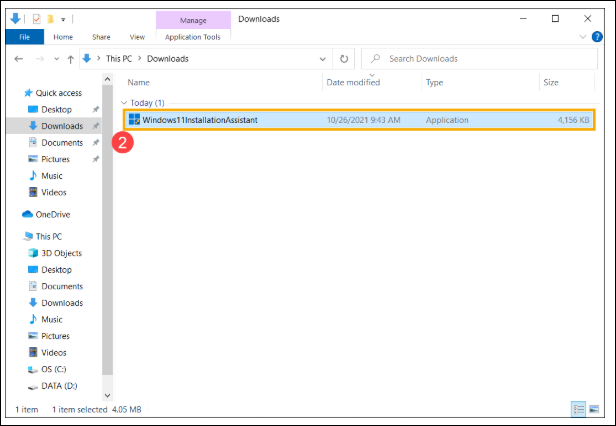Click the 4,156 KB size cell

click(573, 120)
